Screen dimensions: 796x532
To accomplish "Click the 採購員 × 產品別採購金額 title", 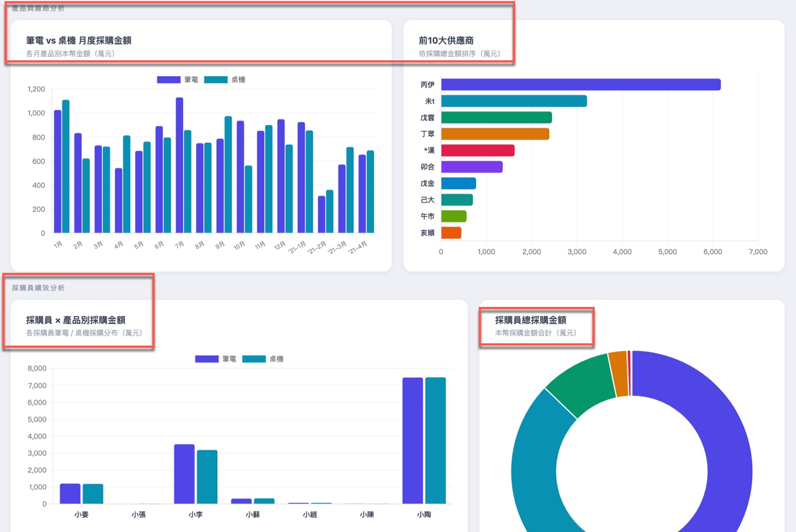I will tap(76, 320).
